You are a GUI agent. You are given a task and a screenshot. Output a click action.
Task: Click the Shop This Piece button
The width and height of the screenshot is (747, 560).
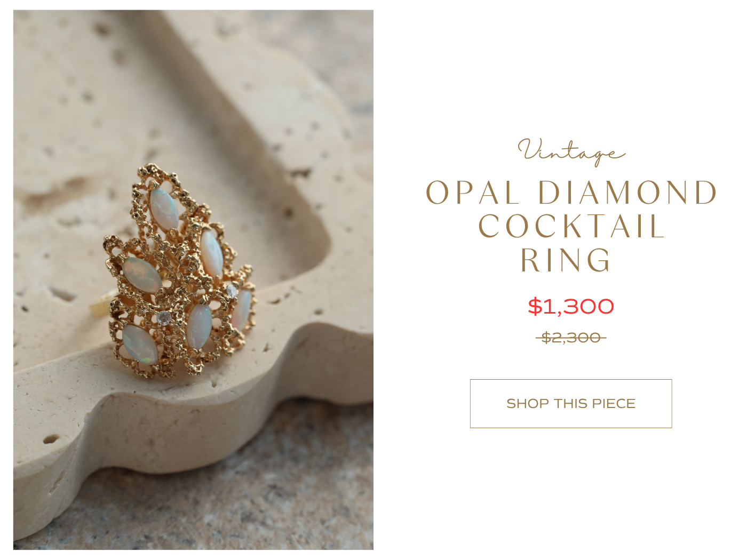570,404
